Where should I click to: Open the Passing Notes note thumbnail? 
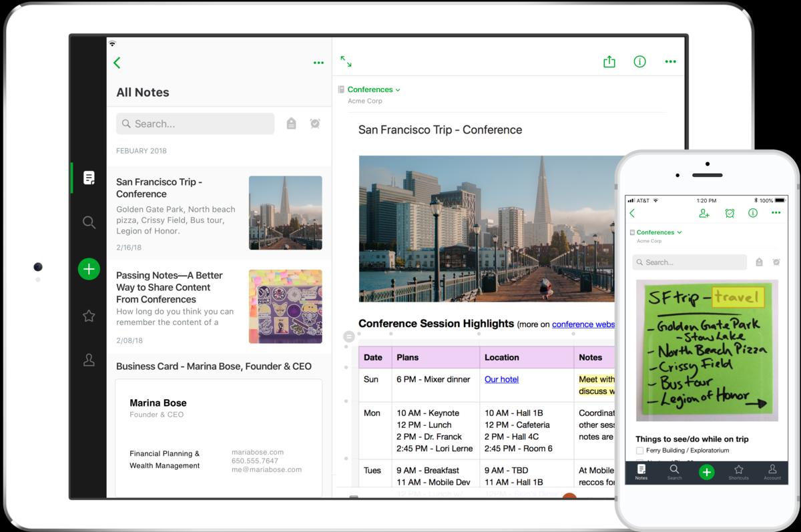click(x=285, y=306)
